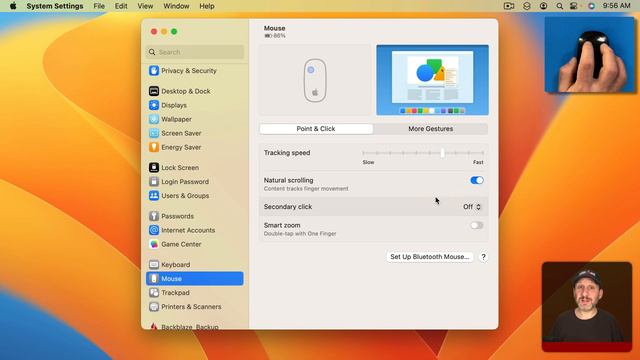This screenshot has width=640, height=360.
Task: Click Set Up Bluetooth Mouse button
Action: pyautogui.click(x=430, y=257)
